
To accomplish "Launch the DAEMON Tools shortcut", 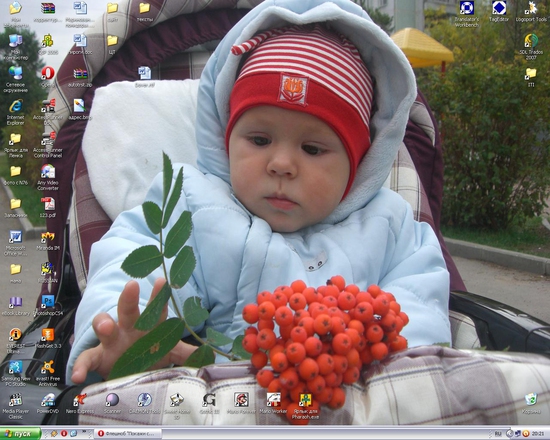I will tap(145, 400).
